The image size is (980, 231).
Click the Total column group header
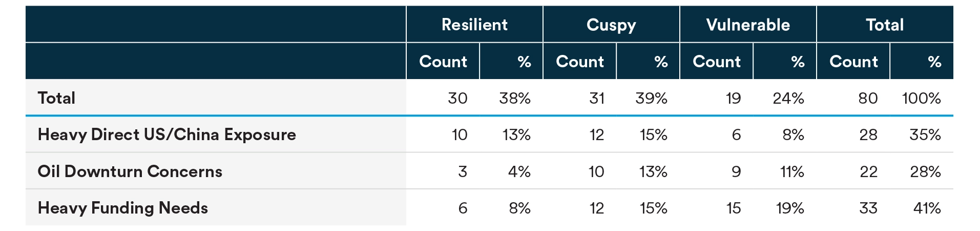point(885,25)
